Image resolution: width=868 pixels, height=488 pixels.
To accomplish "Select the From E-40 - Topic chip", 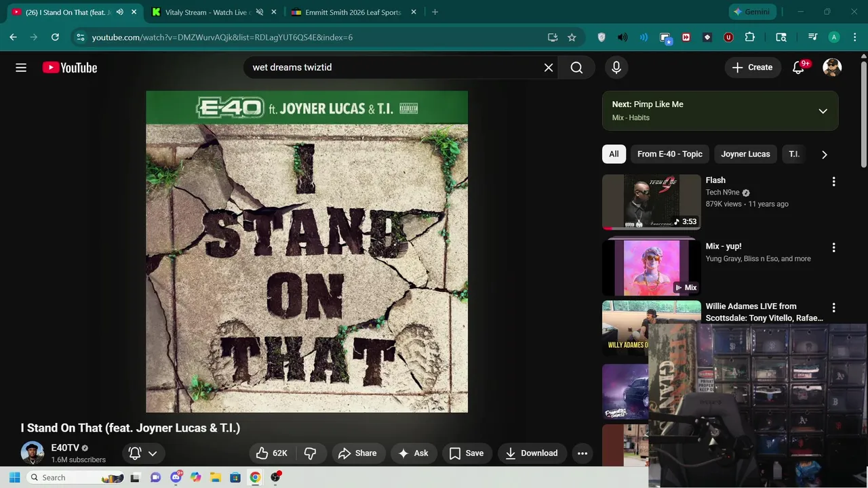I will [x=670, y=155].
